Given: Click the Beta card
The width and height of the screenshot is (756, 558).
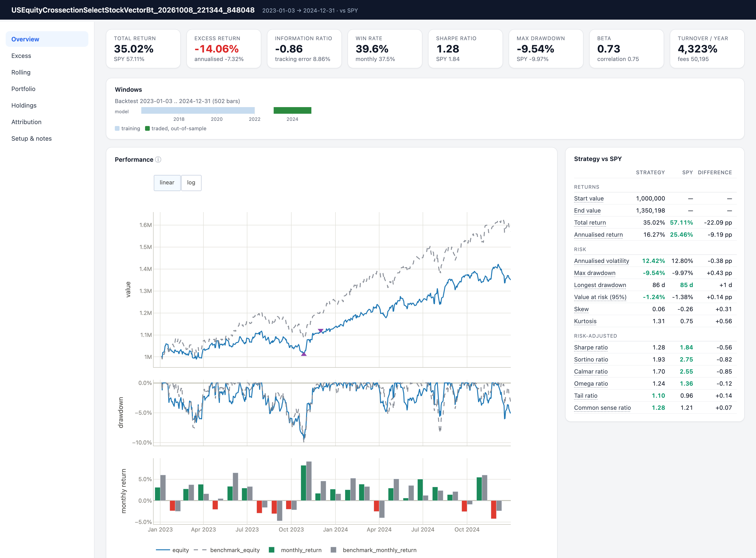Looking at the screenshot, I should coord(626,49).
